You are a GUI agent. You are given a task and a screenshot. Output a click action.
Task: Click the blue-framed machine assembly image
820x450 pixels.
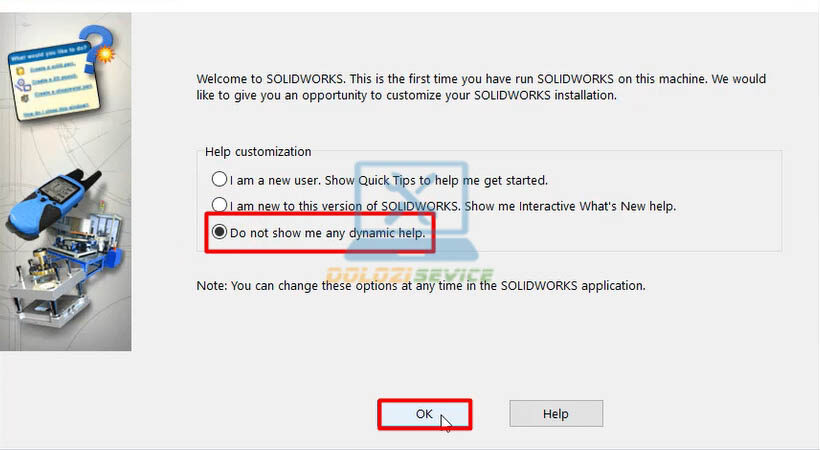(89, 243)
